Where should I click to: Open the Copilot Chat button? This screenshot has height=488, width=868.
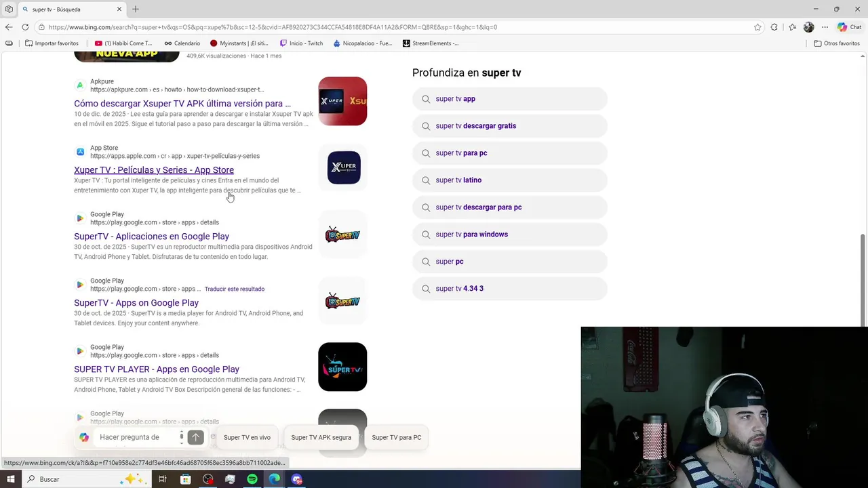click(x=850, y=27)
